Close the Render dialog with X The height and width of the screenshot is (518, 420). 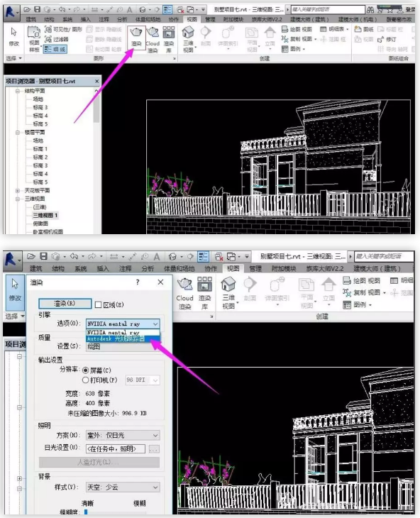click(160, 282)
